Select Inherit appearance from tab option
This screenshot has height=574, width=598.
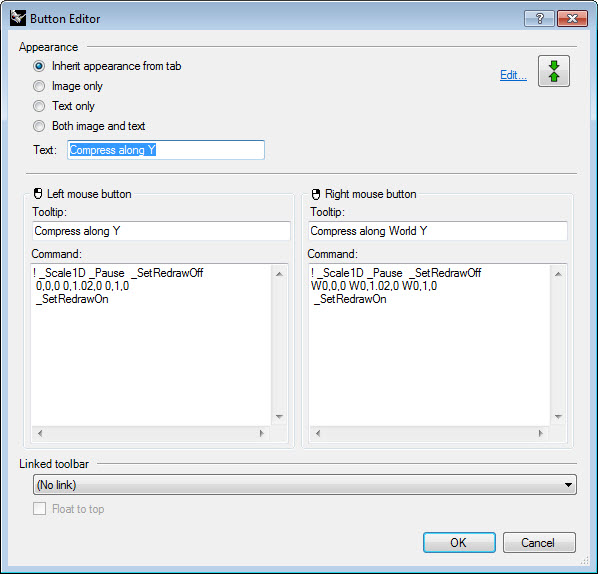point(39,66)
